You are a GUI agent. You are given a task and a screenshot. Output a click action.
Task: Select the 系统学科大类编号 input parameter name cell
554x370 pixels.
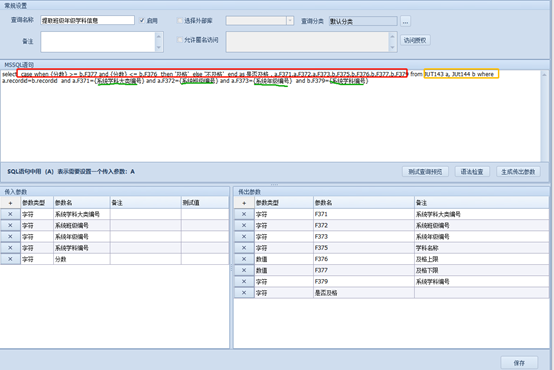click(82, 214)
